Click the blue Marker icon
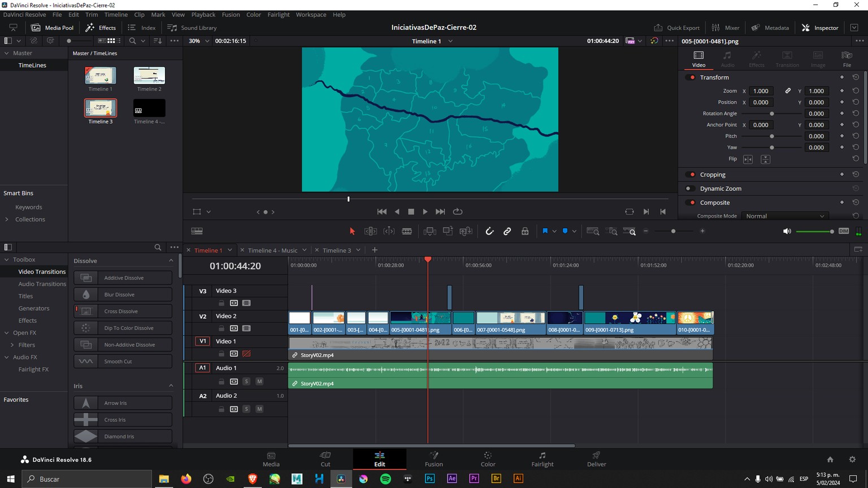This screenshot has width=868, height=488. pos(565,231)
